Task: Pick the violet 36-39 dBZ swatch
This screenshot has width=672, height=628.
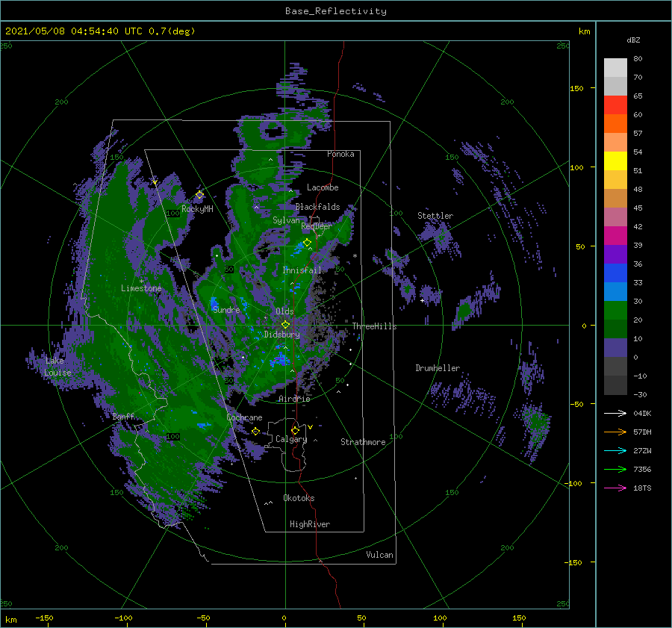Action: 615,255
